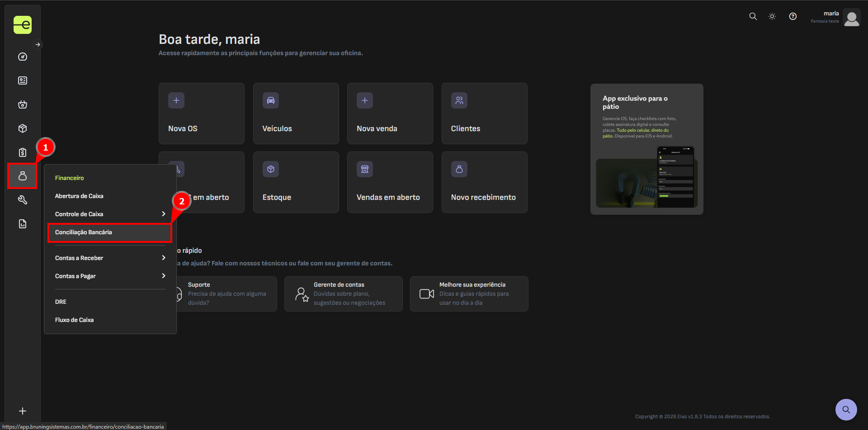Open the Clientes card
The width and height of the screenshot is (868, 430).
[x=485, y=113]
